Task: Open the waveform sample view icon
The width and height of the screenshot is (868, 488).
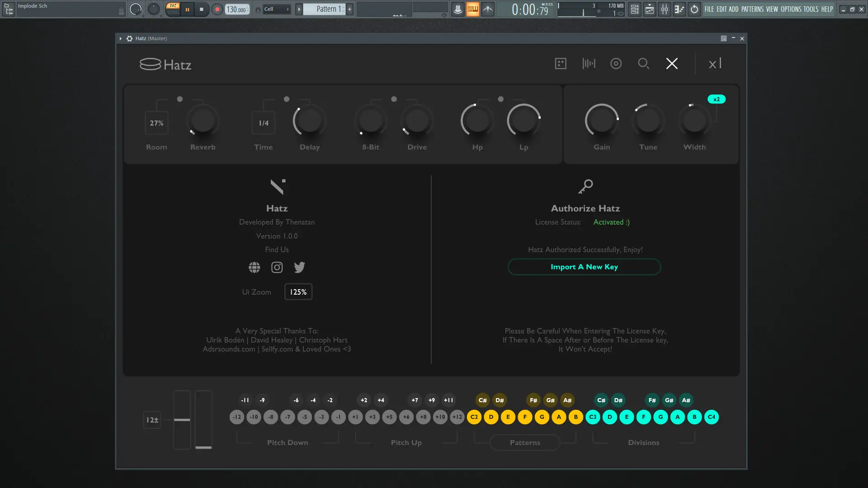Action: point(589,64)
